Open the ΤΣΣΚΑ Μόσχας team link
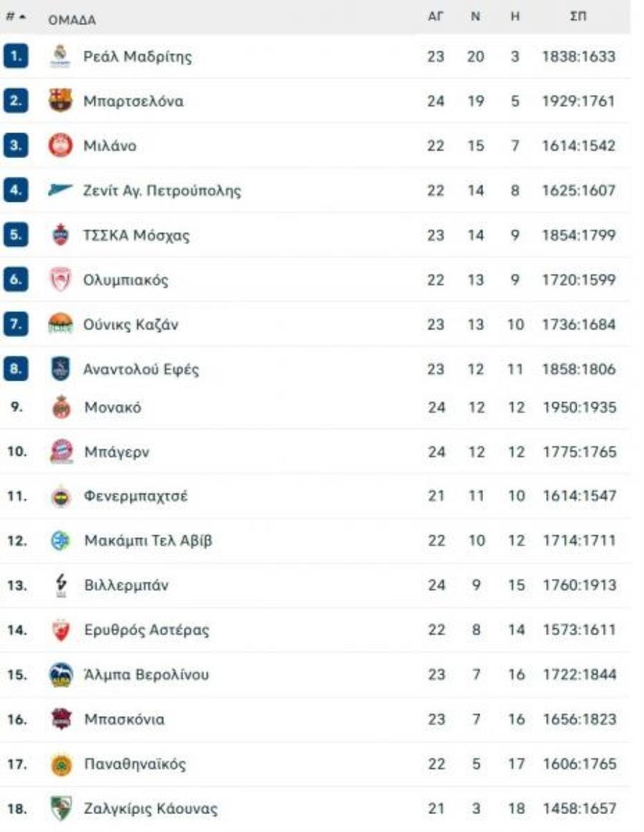Image resolution: width=644 pixels, height=832 pixels. [136, 235]
